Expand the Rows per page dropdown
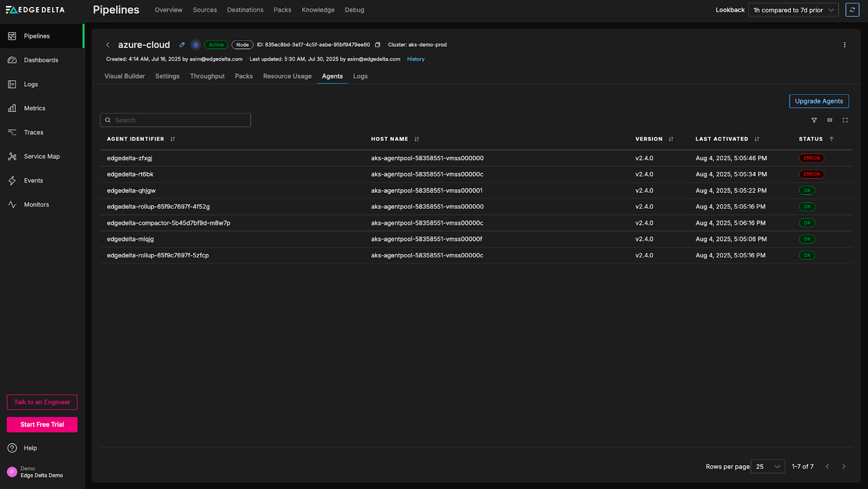The height and width of the screenshot is (489, 868). [767, 467]
